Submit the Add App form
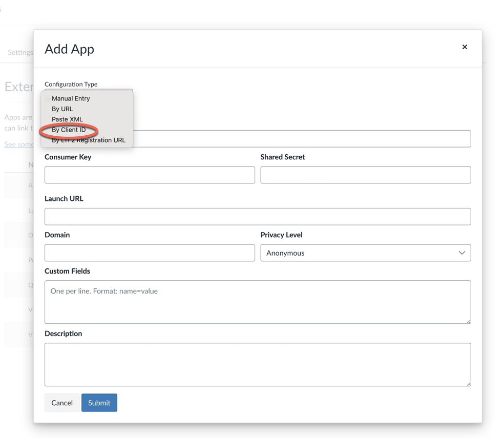Screen dimensions: 504x438 point(99,403)
